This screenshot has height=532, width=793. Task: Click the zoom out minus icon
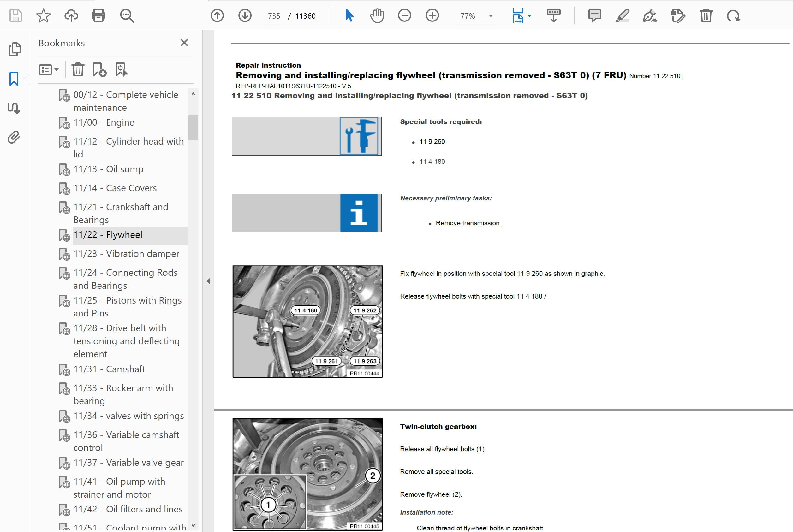point(404,15)
